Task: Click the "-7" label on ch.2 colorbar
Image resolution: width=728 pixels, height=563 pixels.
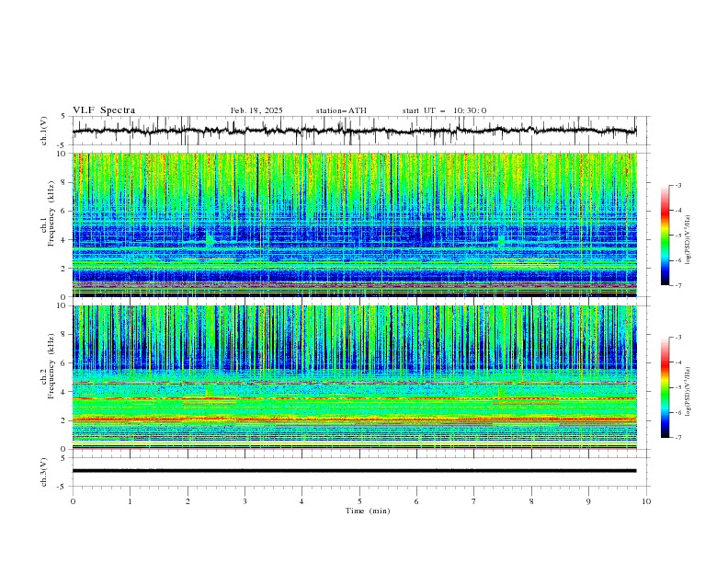Action: coord(678,438)
